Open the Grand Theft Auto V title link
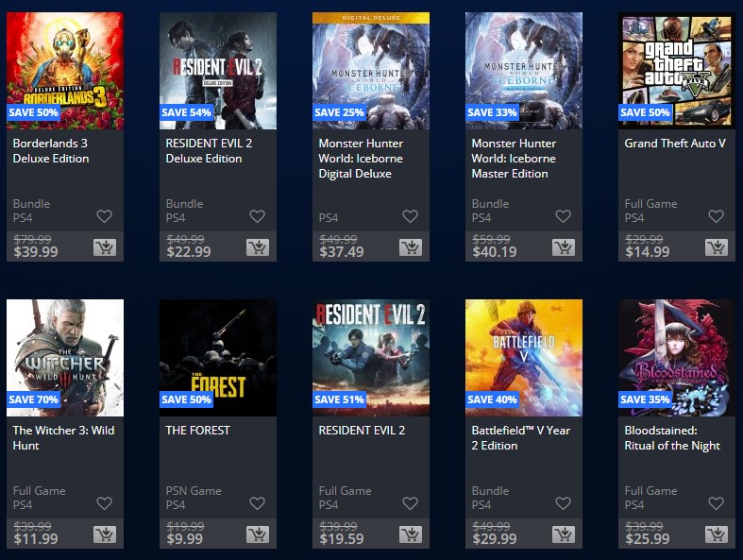Viewport: 743px width, 560px height. (x=675, y=144)
